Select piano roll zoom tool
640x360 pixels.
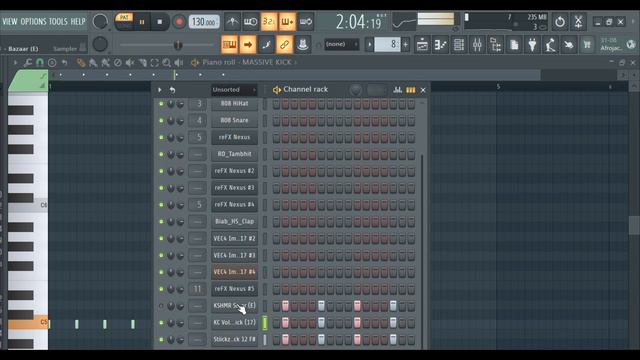[167, 62]
